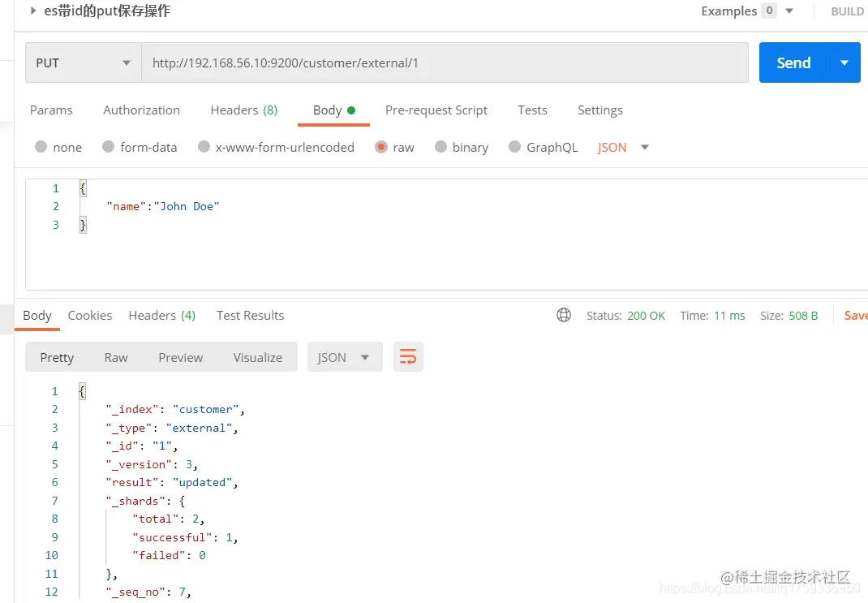
Task: Open the response JSON format dropdown
Action: tap(345, 357)
